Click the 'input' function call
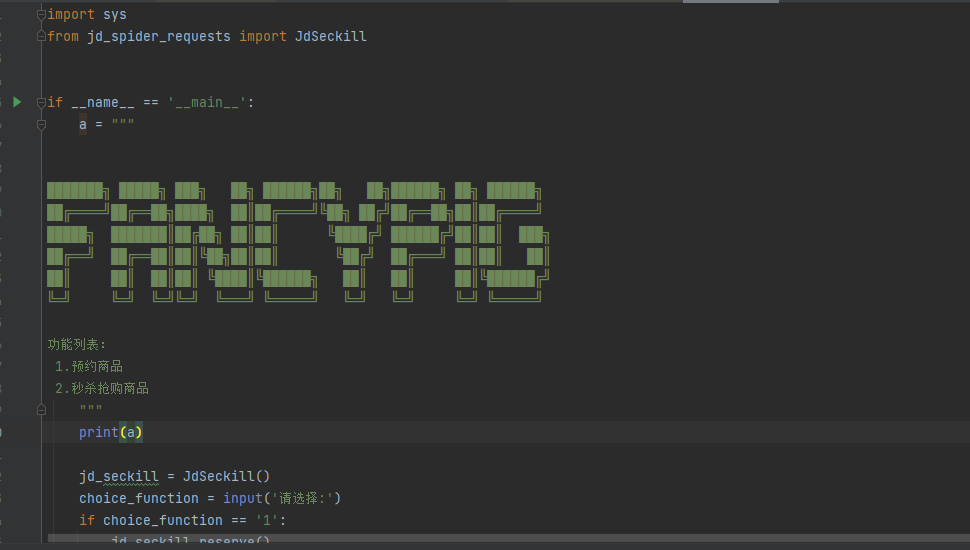The image size is (970, 550). (x=242, y=499)
